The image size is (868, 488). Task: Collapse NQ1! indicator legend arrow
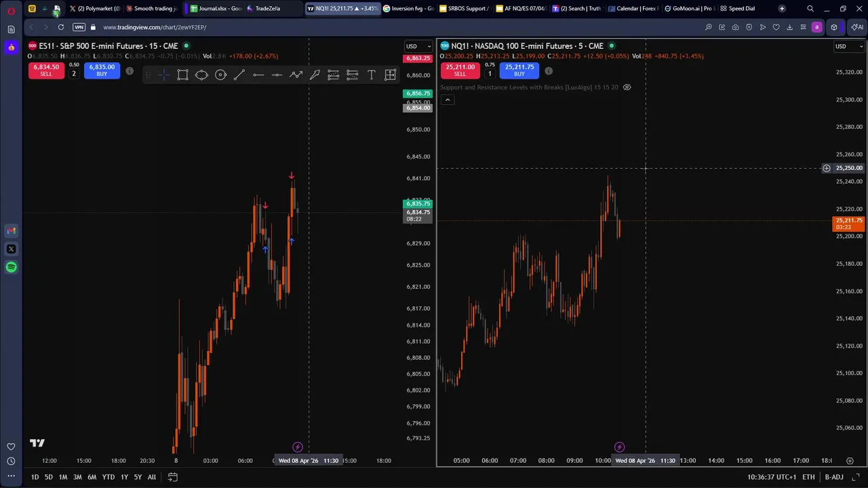click(448, 100)
